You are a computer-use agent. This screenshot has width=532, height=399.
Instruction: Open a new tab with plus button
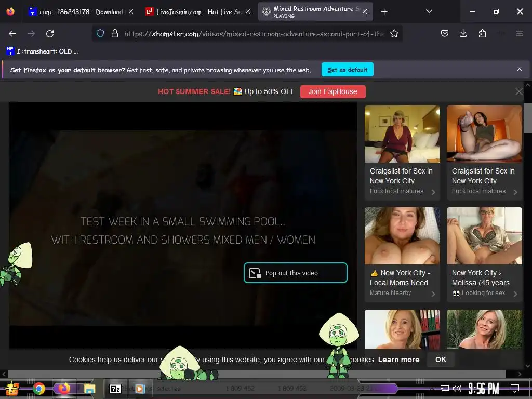(x=384, y=12)
